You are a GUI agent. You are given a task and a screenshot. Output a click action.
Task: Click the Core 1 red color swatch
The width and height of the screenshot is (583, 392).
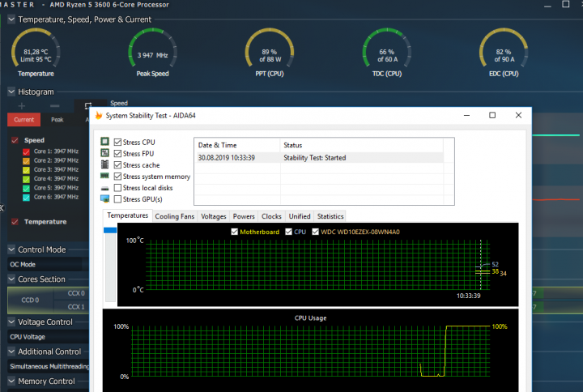click(x=26, y=151)
